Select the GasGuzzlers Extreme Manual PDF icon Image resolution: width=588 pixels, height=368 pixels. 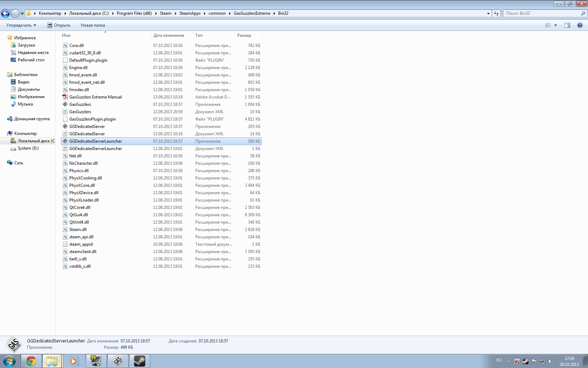65,97
